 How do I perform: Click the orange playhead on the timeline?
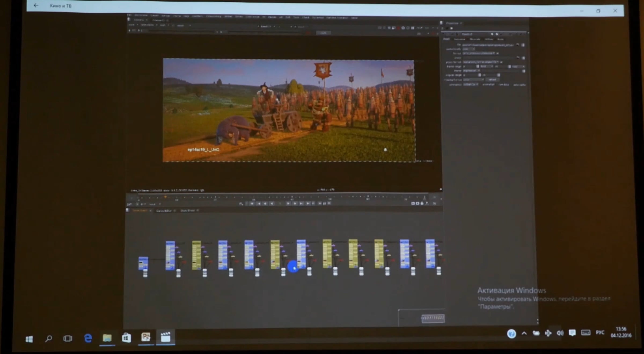point(166,197)
